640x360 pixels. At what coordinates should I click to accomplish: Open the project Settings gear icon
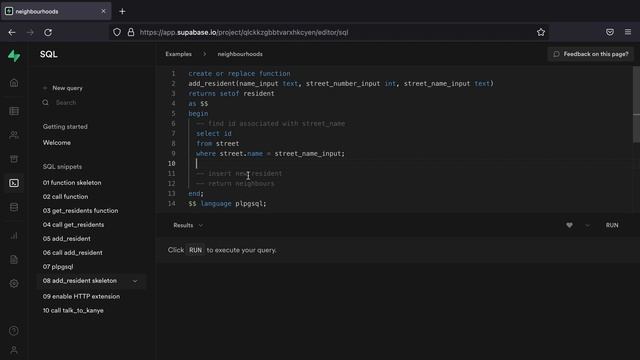[x=14, y=283]
